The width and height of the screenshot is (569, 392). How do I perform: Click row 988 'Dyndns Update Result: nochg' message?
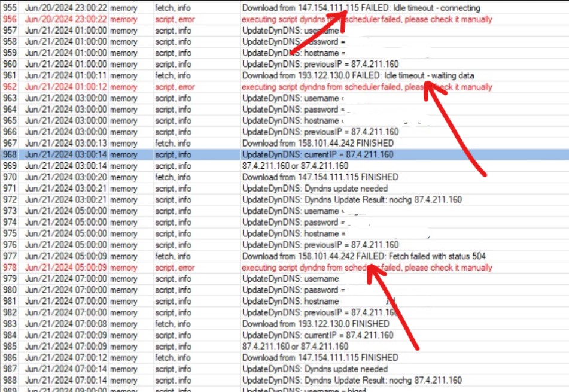352,380
